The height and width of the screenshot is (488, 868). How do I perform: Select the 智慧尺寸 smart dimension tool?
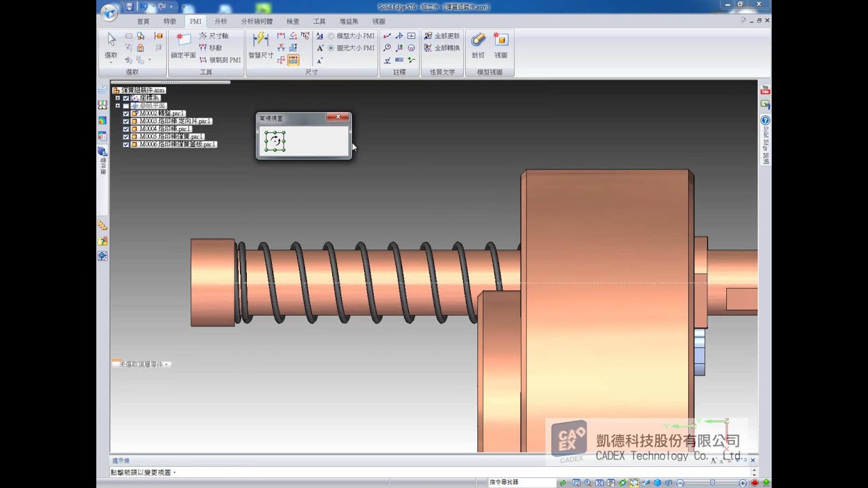(x=260, y=47)
